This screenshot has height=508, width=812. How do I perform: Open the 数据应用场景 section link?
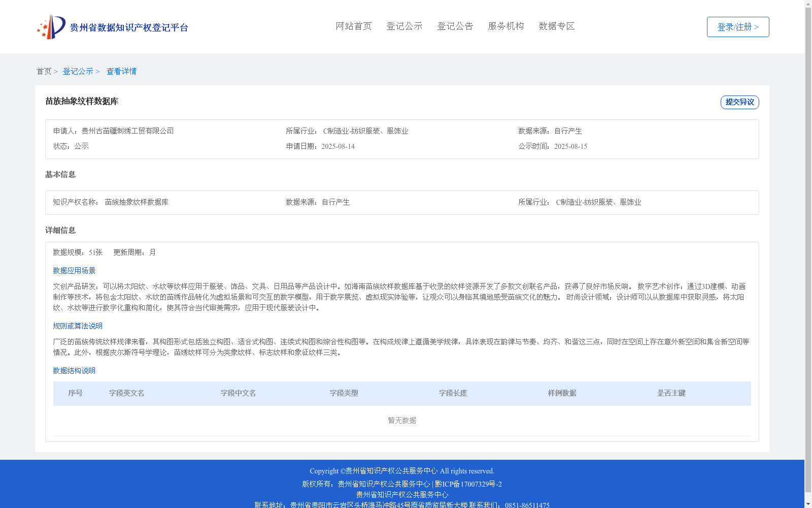pyautogui.click(x=74, y=270)
